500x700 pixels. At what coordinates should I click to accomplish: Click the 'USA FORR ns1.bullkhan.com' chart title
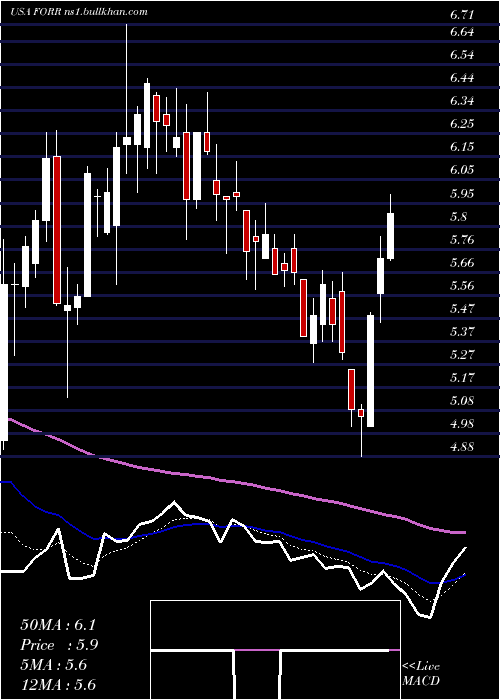(79, 12)
